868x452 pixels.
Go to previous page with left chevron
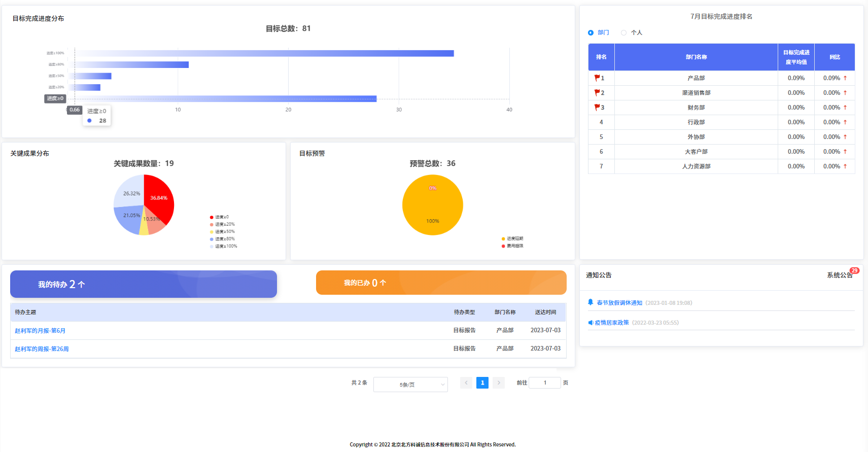point(466,383)
